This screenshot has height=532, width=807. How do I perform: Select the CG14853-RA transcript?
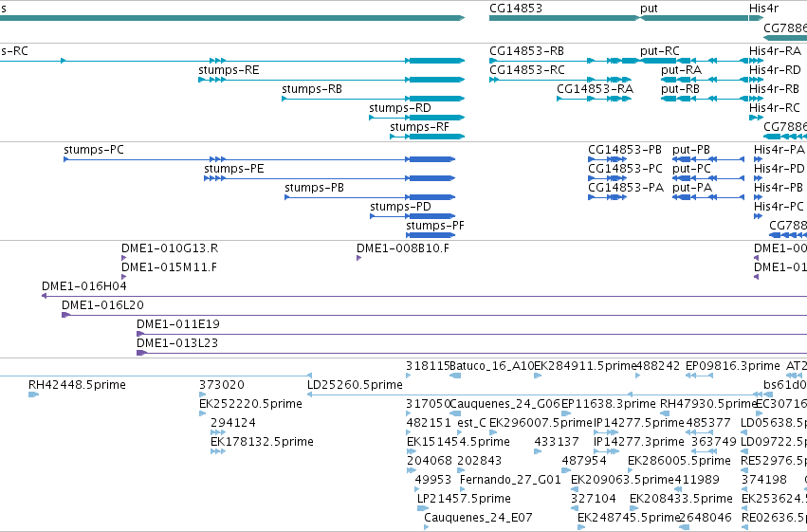[x=594, y=99]
